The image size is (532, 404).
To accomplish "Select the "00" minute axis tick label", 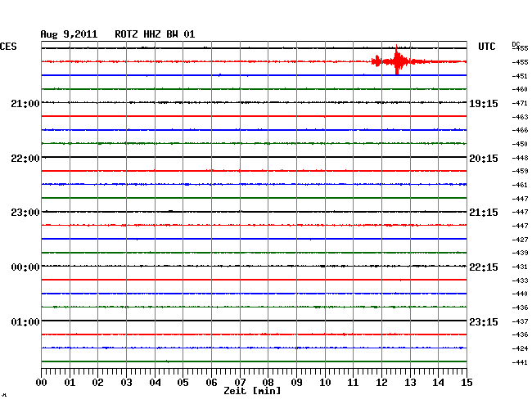I will click(42, 382).
